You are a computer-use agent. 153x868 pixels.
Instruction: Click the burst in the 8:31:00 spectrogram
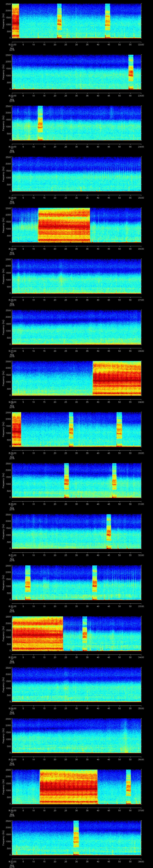point(109,531)
